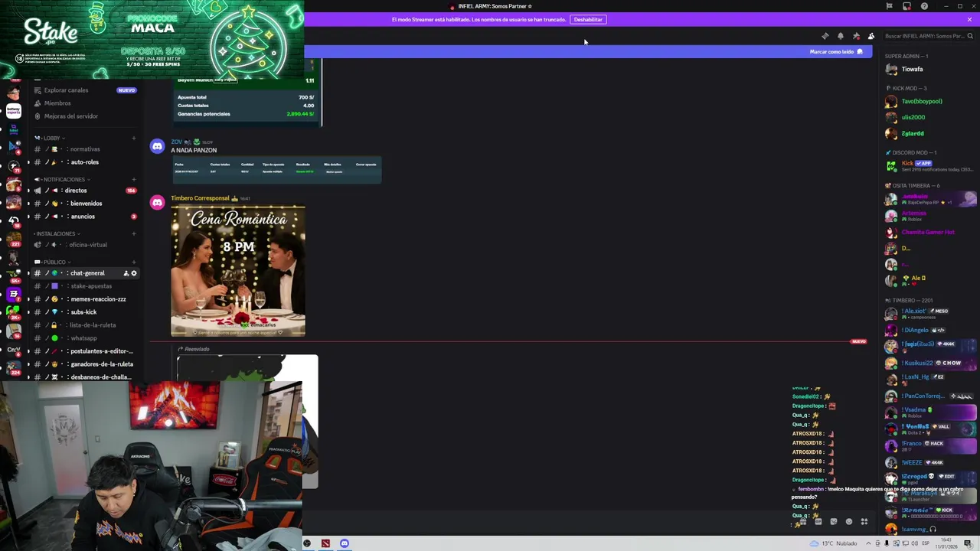
Task: Click invite icon on chat-general
Action: 126,273
